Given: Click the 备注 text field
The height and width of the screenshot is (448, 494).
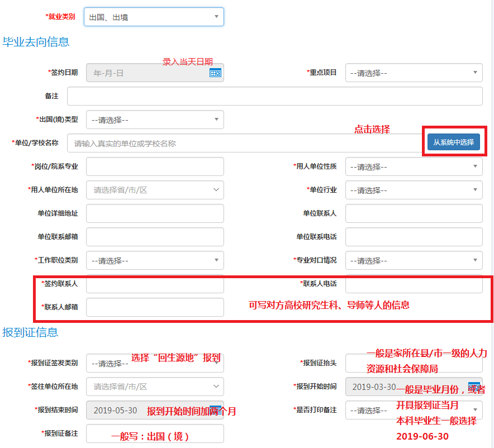Looking at the screenshot, I should 274,96.
